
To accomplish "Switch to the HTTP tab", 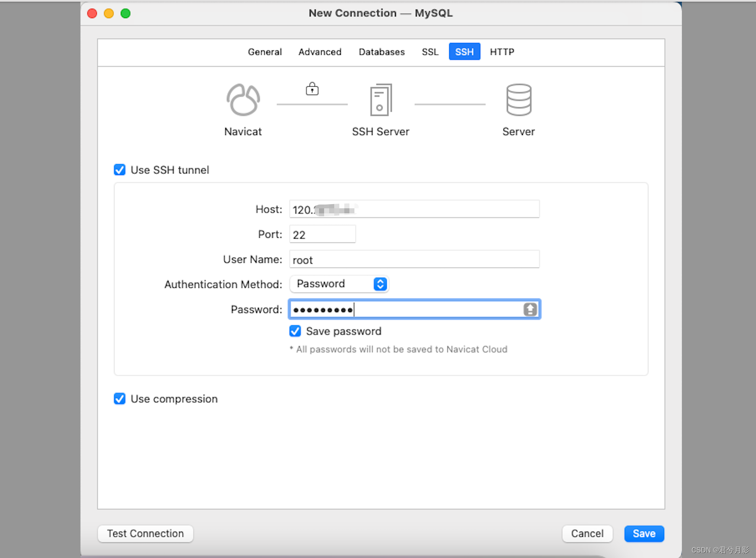I will pos(502,52).
